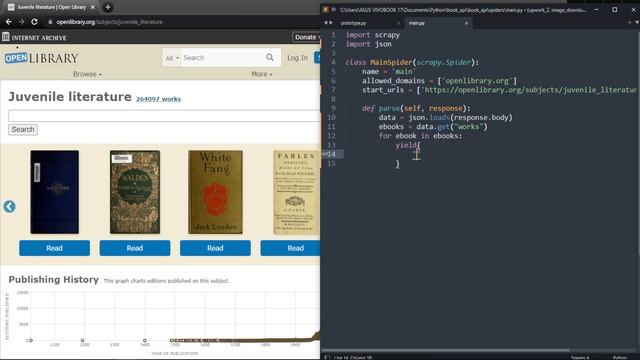The image size is (640, 360).
Task: Click editor tab scroll left arrow
Action: click(x=326, y=23)
